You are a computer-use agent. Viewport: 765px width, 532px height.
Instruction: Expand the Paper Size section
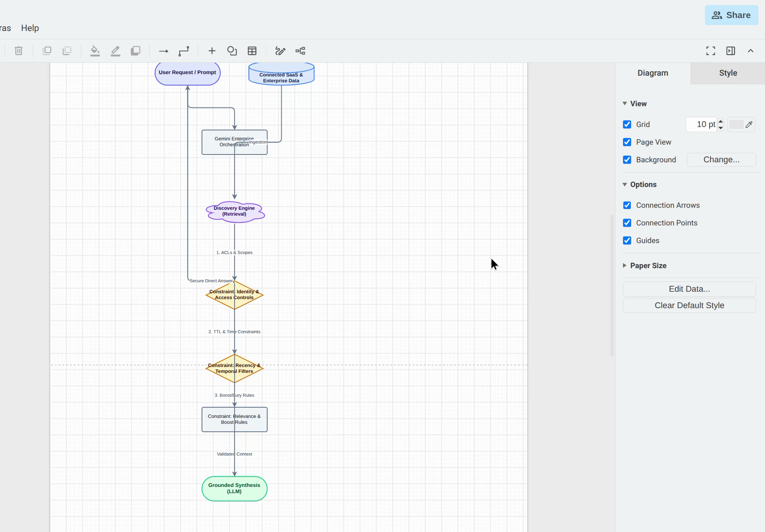[645, 266]
